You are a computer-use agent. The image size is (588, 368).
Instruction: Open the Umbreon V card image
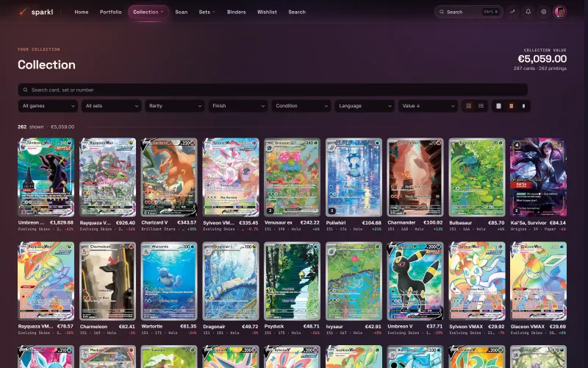click(415, 281)
